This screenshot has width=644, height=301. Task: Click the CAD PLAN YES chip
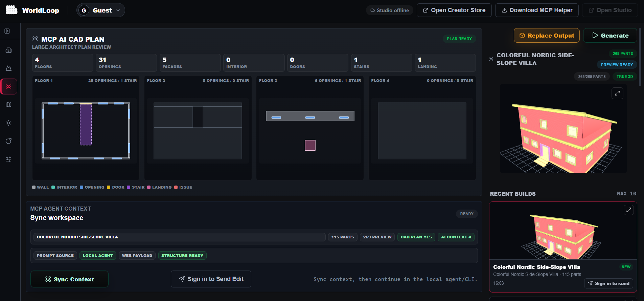pos(416,237)
